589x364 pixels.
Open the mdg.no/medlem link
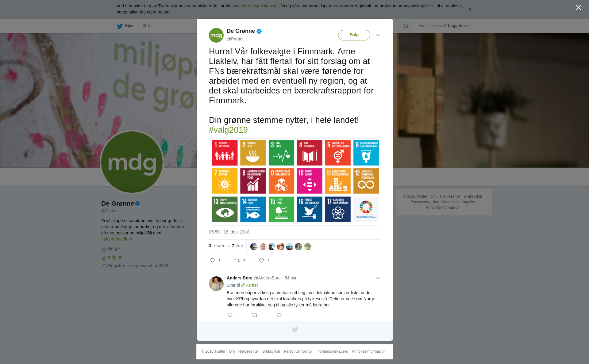(x=117, y=239)
